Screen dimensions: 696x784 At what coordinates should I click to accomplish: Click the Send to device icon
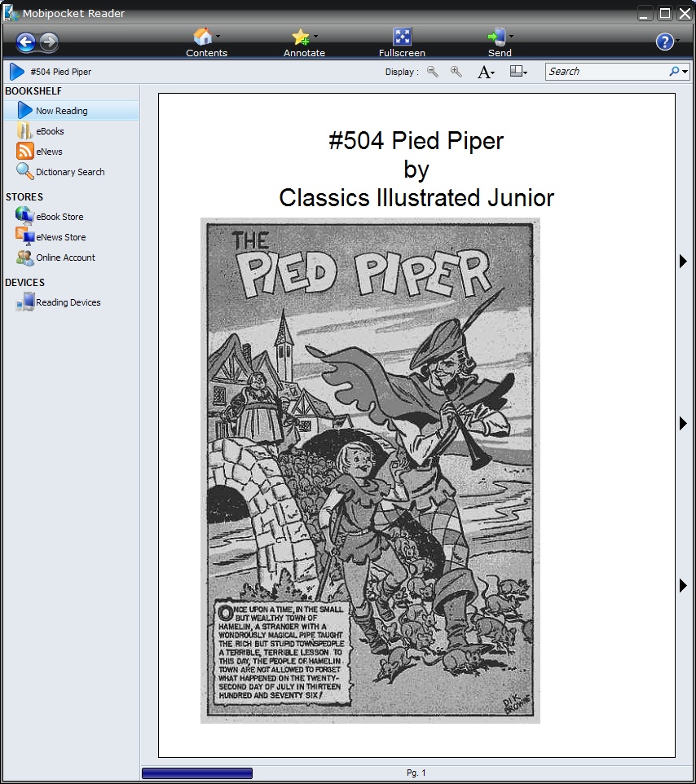[497, 37]
